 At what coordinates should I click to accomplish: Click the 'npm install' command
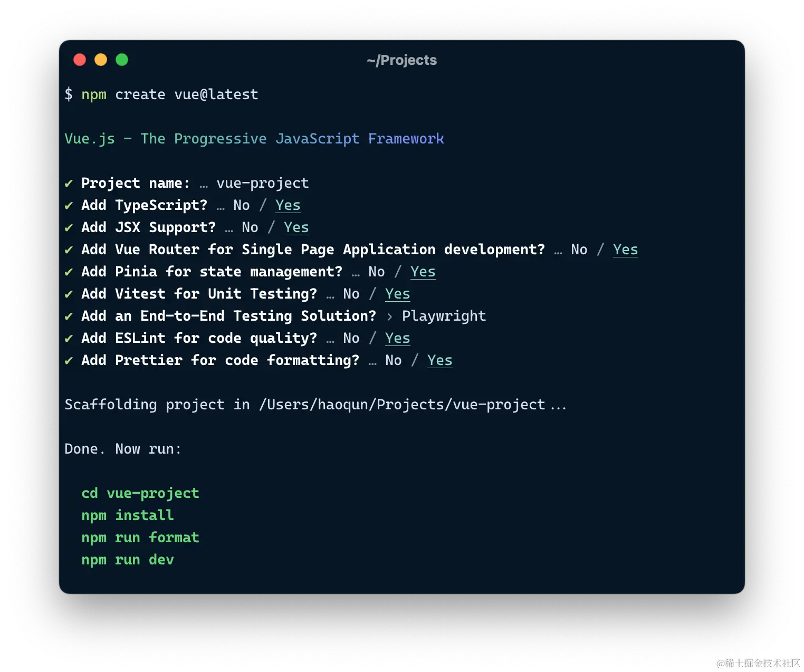(x=128, y=515)
